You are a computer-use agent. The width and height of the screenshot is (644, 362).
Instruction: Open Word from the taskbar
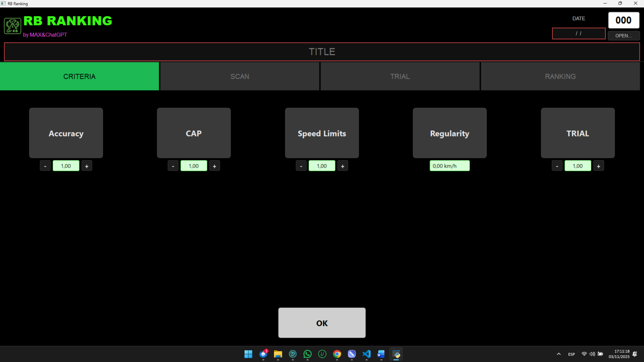pyautogui.click(x=381, y=354)
